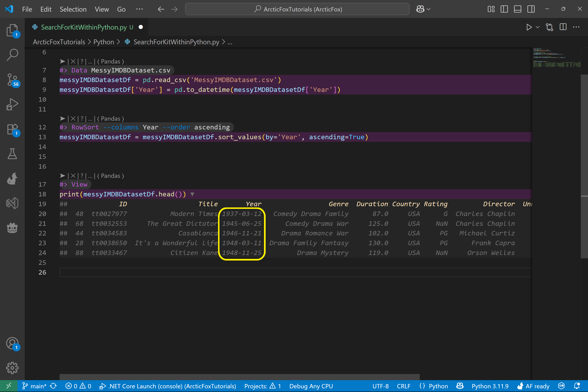
Task: Open Copilot menu in title bar
Action: tap(423, 9)
